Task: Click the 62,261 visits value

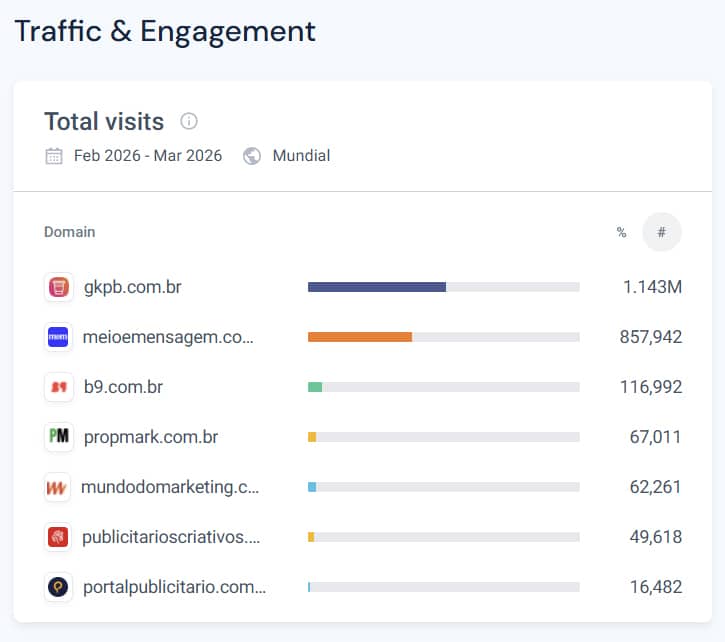Action: click(656, 487)
